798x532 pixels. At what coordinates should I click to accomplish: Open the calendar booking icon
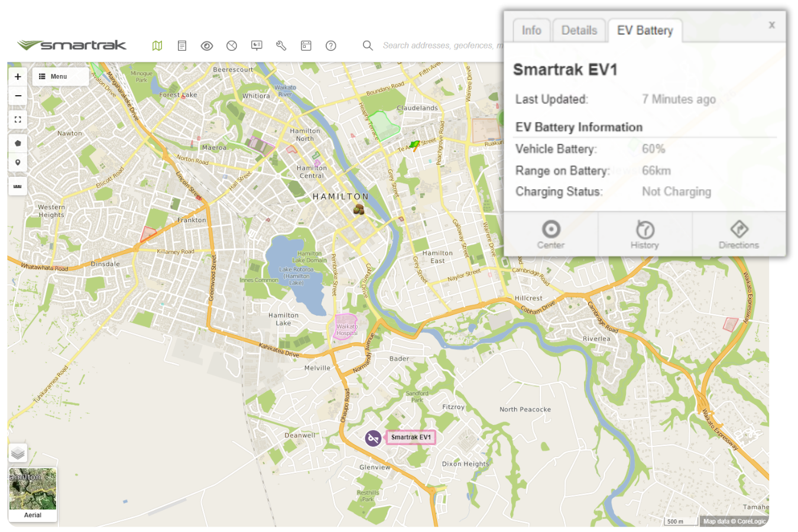click(x=306, y=46)
